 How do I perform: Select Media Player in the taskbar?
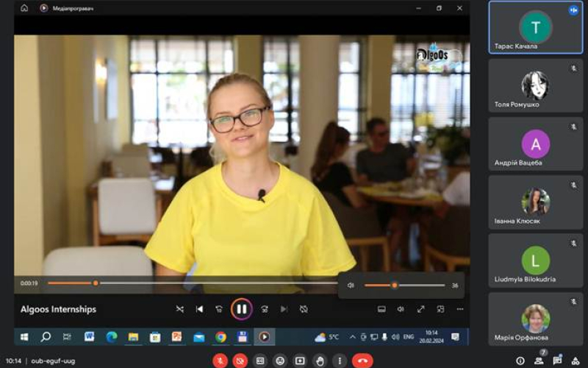[265, 337]
